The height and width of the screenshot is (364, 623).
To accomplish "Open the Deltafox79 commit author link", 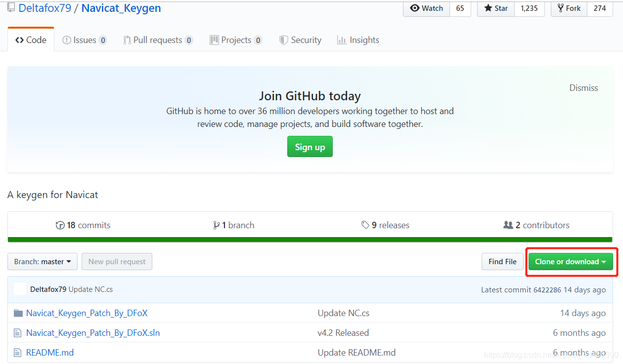I will click(x=48, y=289).
